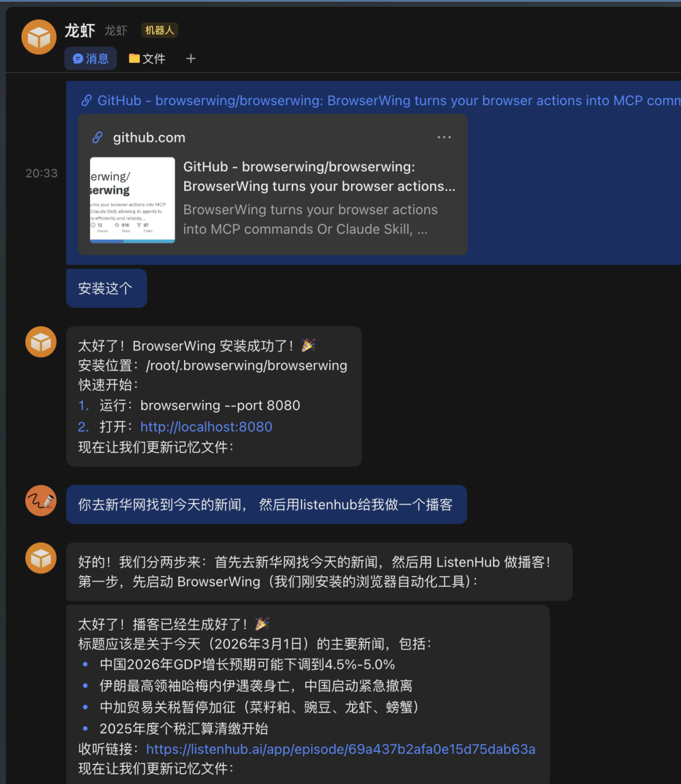681x784 pixels.
Task: Click the bot avatar beside install success message
Action: (41, 342)
